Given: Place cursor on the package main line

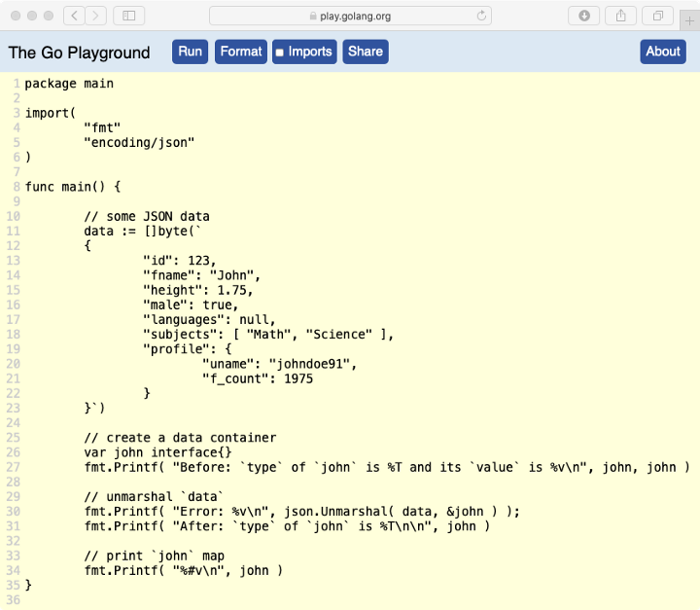Looking at the screenshot, I should 69,84.
